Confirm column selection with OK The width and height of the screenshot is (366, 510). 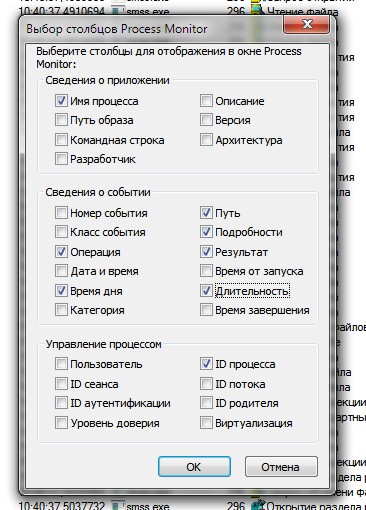[194, 466]
